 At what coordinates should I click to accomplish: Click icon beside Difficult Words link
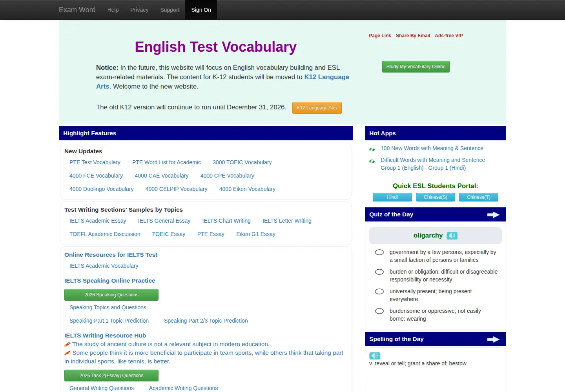coord(372,161)
